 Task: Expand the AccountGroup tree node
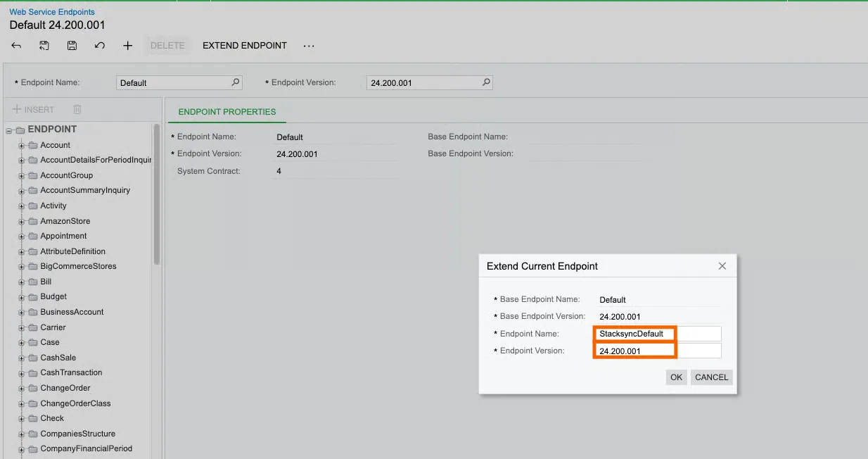(x=21, y=176)
